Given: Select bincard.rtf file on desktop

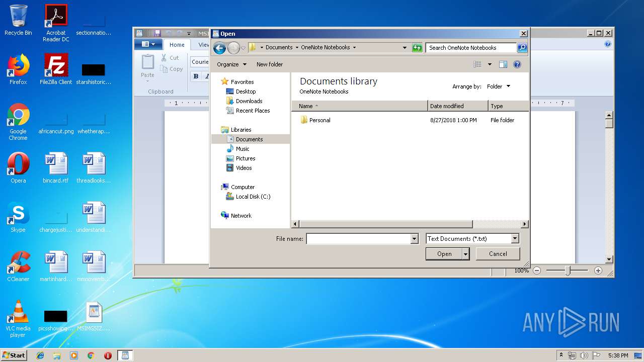Looking at the screenshot, I should click(x=56, y=167).
